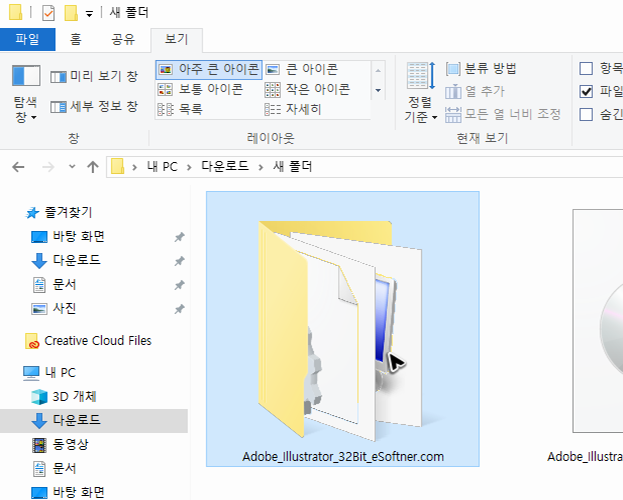Click the Adobe_Illustrator_32Bit_eSoftner.com folder name
Screen dimensions: 623x500
click(x=343, y=457)
